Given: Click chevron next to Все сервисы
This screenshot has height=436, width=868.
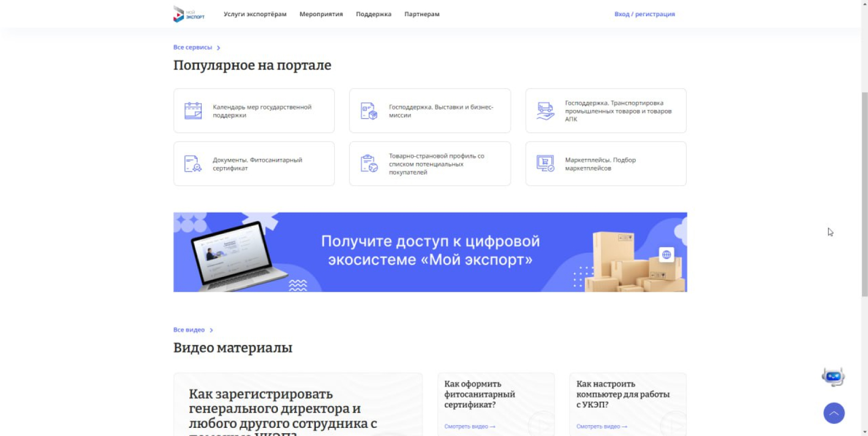Looking at the screenshot, I should pyautogui.click(x=218, y=48).
